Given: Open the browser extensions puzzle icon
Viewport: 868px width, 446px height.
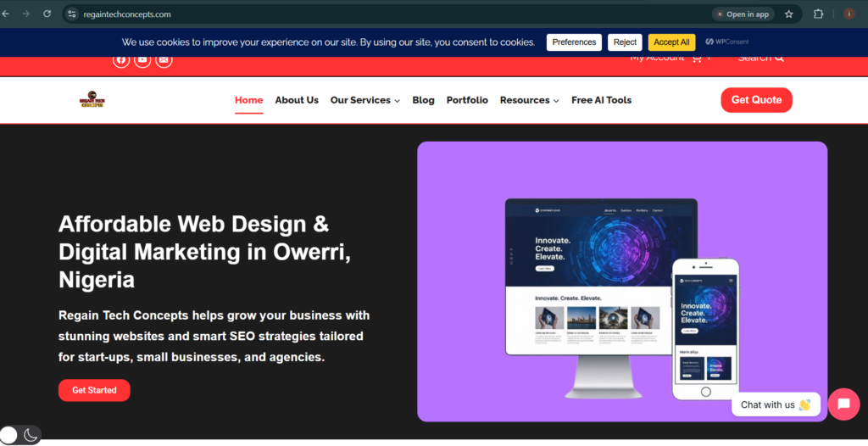Looking at the screenshot, I should point(818,14).
